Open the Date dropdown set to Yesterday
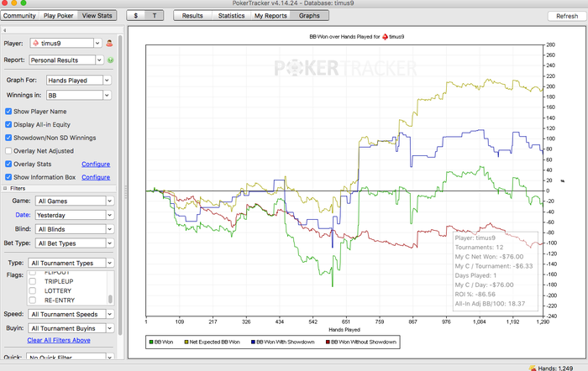Viewport: 588px width, 371px height. pyautogui.click(x=74, y=215)
